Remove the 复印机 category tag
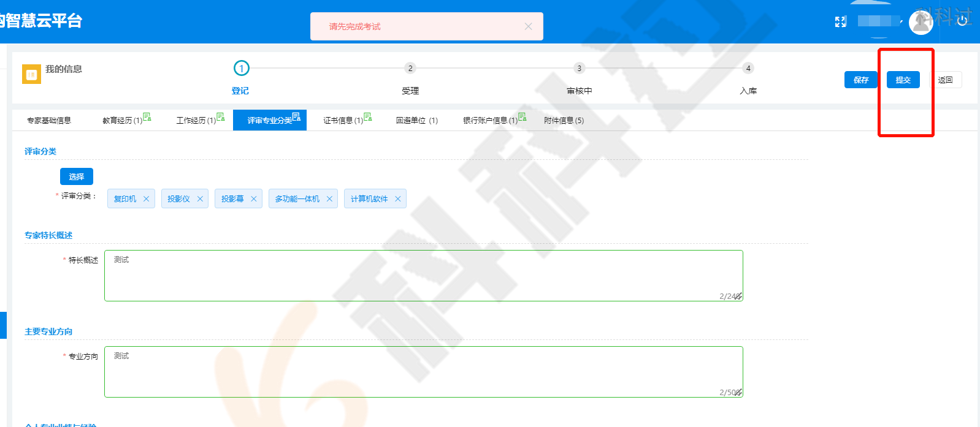980x427 pixels. [146, 199]
